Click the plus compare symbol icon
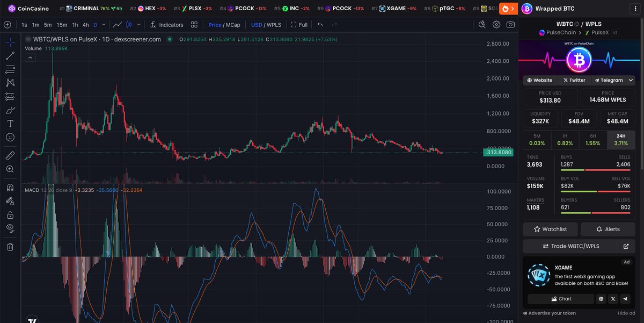The image size is (644, 323). pos(7,25)
